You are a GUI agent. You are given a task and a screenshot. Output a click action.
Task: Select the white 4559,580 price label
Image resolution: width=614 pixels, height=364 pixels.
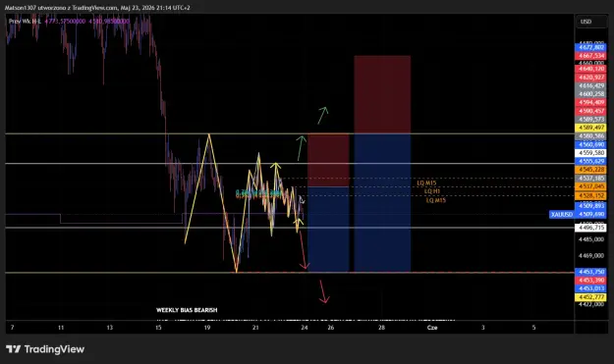pyautogui.click(x=590, y=153)
